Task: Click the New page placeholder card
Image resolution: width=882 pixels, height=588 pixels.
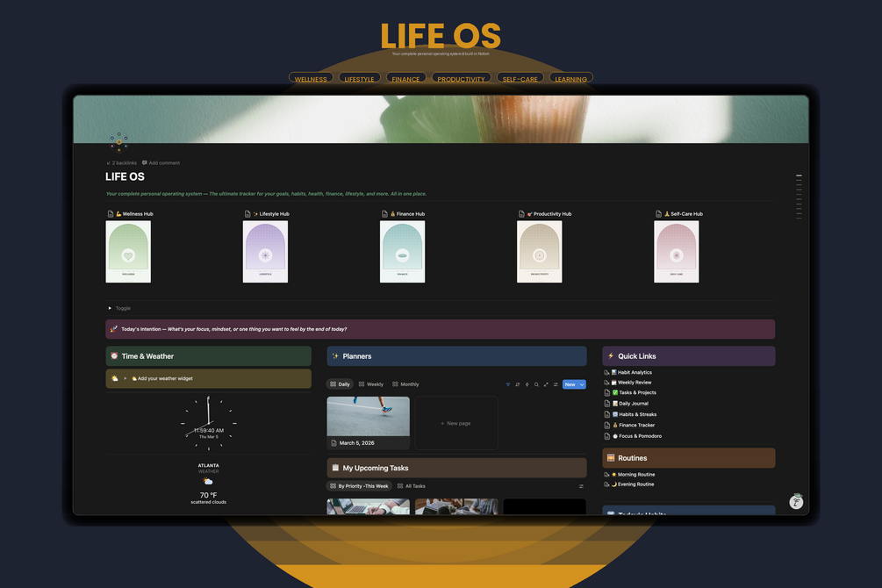Action: (x=456, y=423)
